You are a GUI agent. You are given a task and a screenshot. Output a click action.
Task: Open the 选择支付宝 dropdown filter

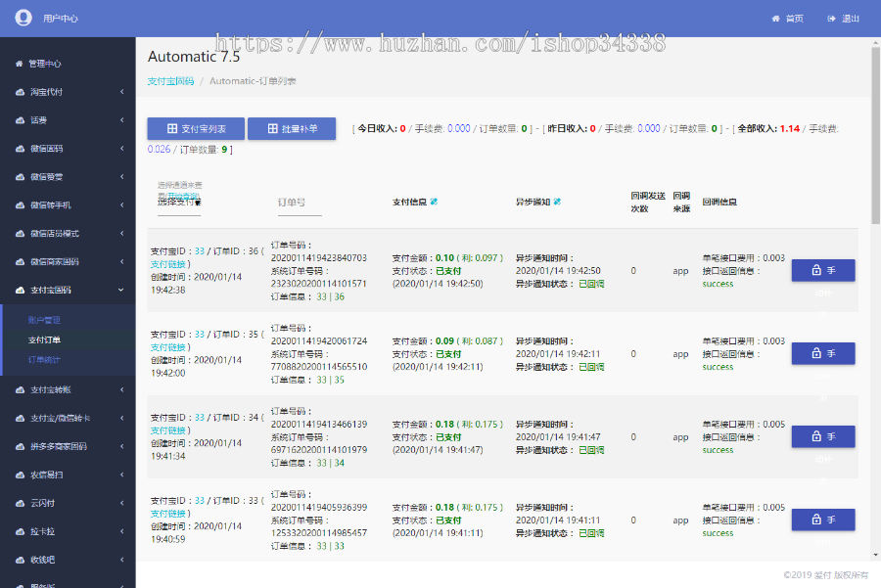pyautogui.click(x=179, y=203)
